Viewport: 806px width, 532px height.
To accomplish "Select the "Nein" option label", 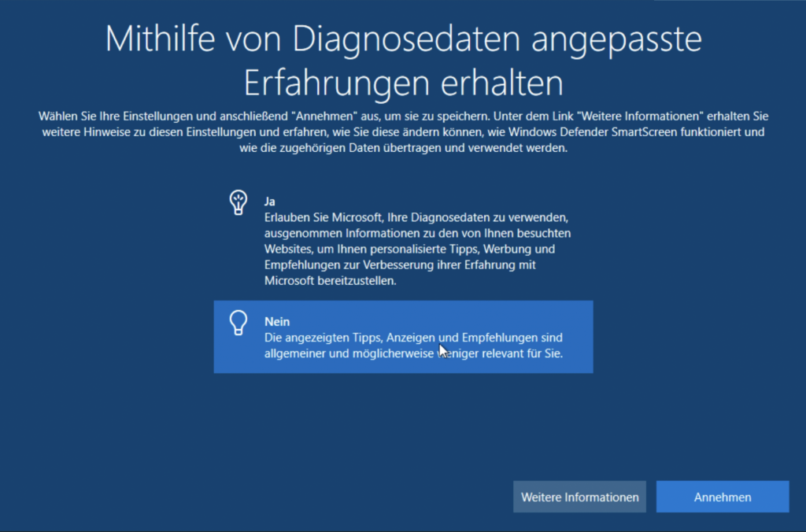I will point(277,322).
